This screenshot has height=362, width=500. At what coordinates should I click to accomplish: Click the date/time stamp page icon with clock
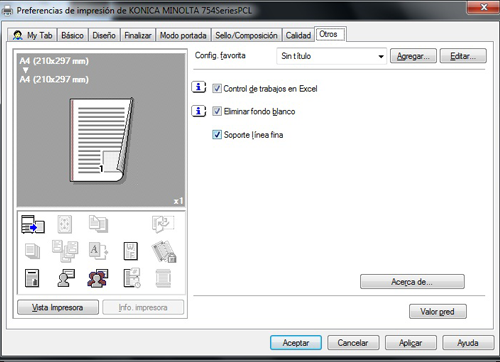(x=132, y=278)
